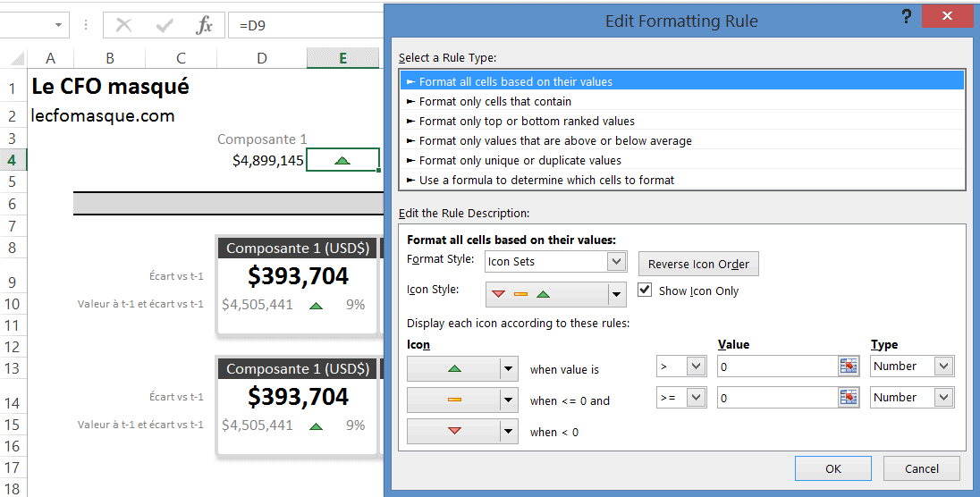Open the Format Style dropdown
This screenshot has height=497, width=980.
tap(615, 262)
